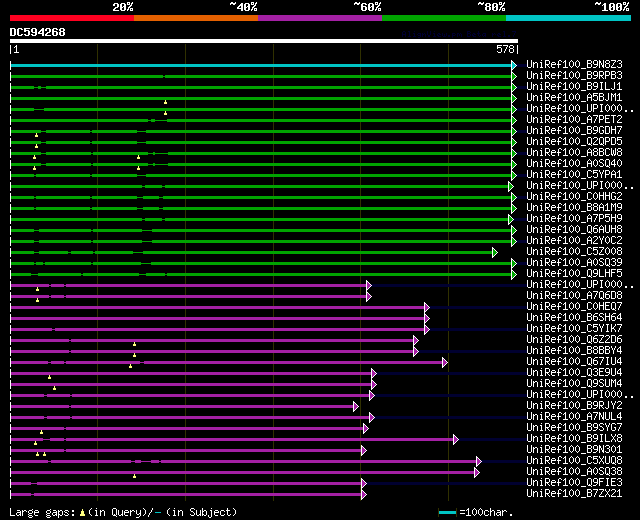Select the UniRef100_C5YPA1 label
The width and height of the screenshot is (640, 520).
point(574,175)
